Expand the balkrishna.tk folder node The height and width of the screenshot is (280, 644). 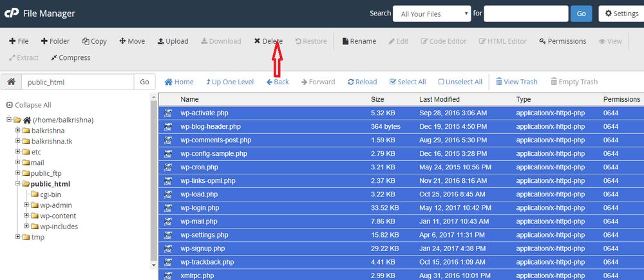click(17, 141)
